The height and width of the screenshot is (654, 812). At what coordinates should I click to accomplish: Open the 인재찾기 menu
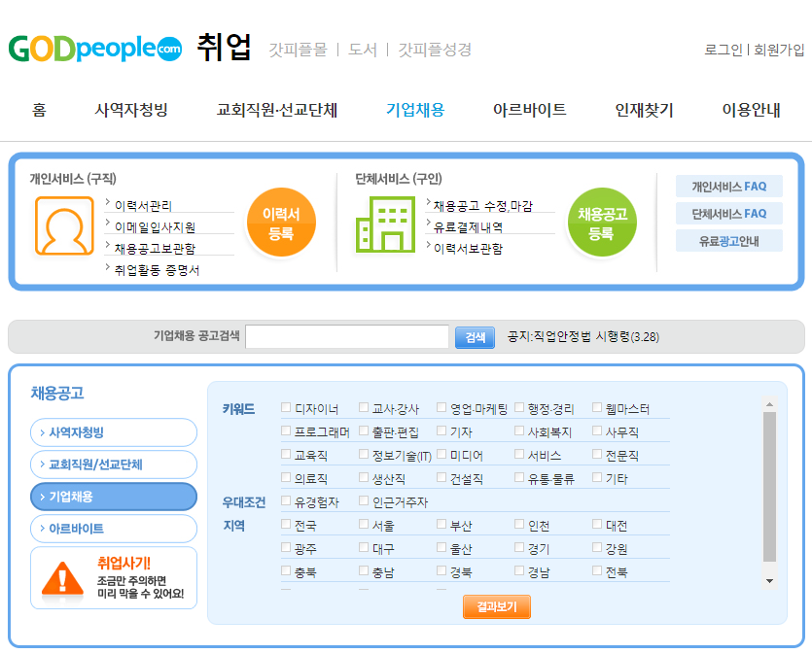tap(644, 110)
